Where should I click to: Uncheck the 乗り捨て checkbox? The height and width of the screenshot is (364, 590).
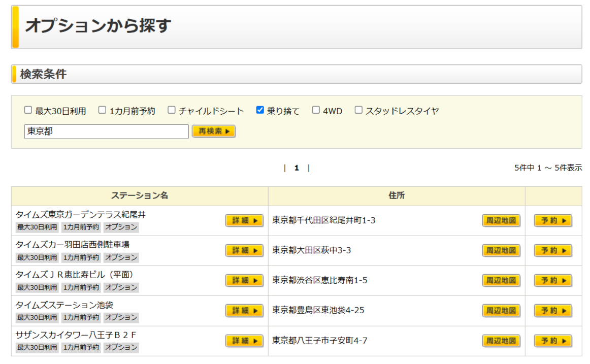coord(260,110)
